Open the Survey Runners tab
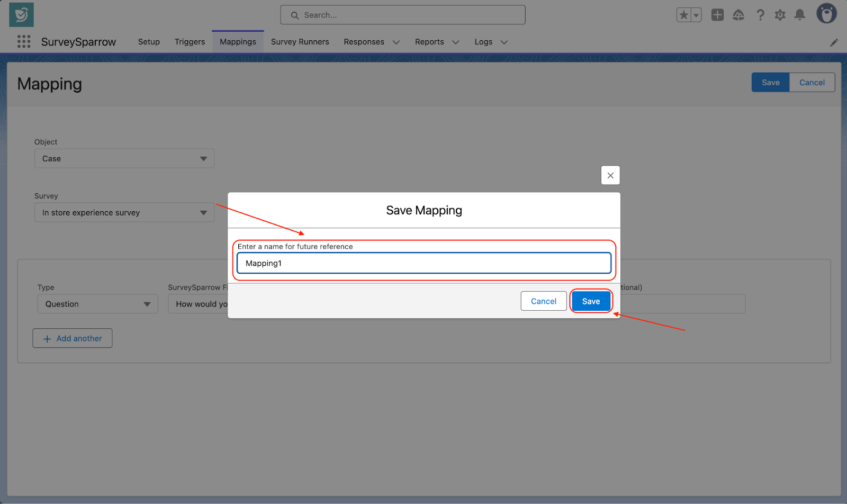 [300, 42]
